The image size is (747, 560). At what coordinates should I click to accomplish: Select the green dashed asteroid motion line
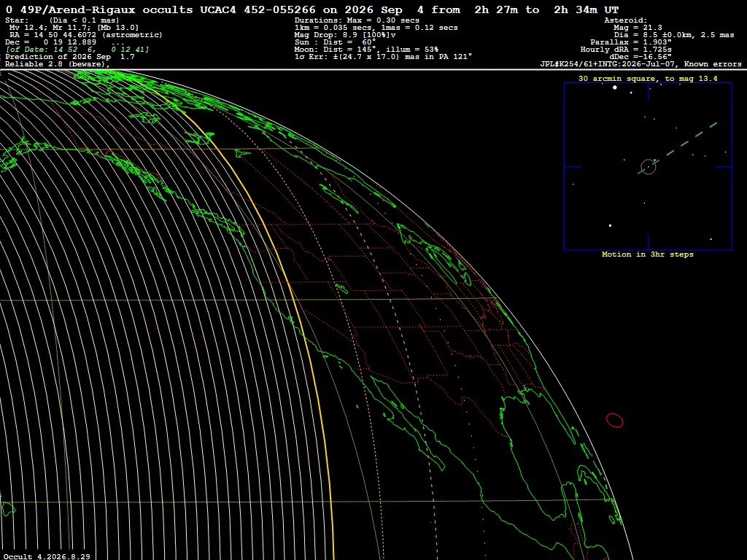[678, 148]
